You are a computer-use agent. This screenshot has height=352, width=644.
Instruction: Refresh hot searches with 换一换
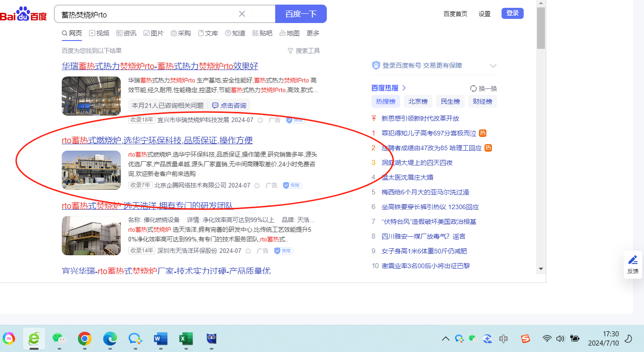pyautogui.click(x=484, y=88)
